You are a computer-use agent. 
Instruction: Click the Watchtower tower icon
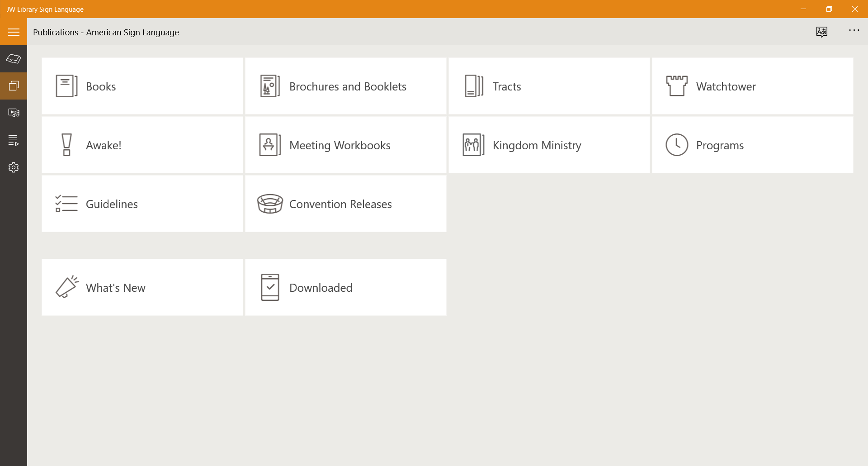point(677,86)
